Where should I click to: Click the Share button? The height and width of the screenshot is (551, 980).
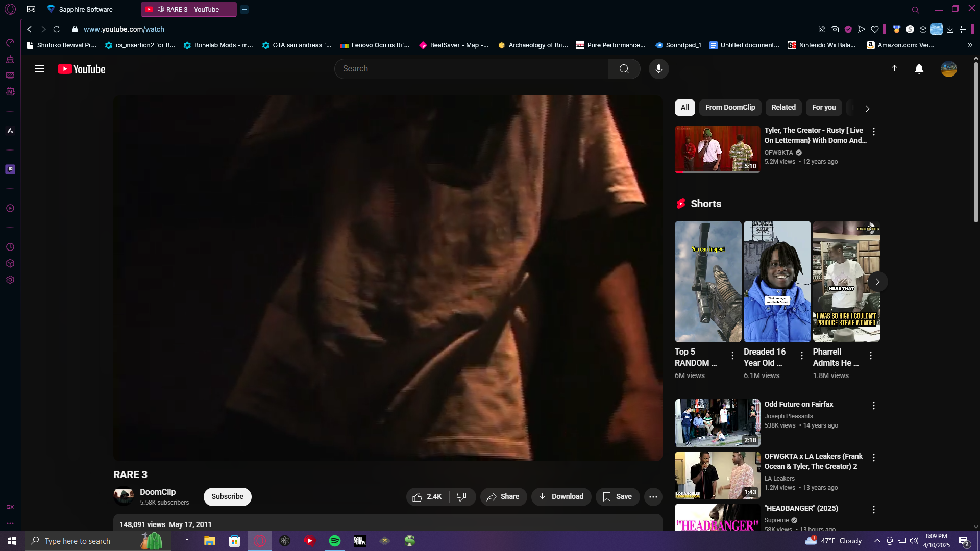503,497
